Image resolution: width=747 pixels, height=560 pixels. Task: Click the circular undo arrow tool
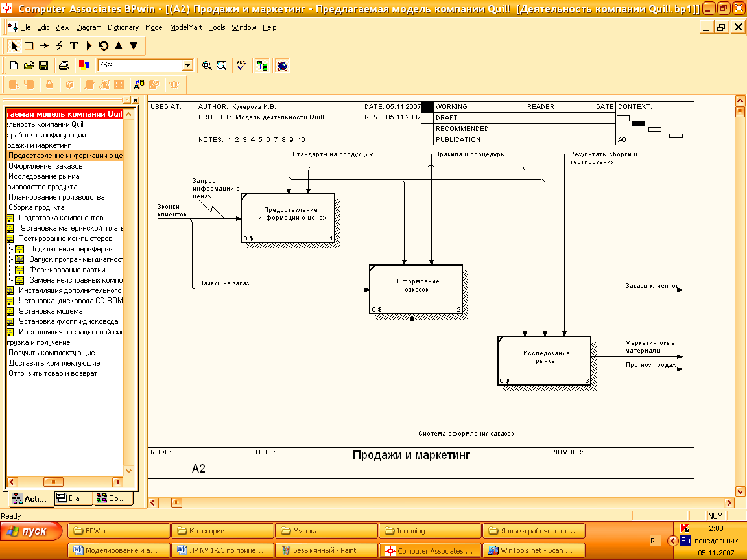pyautogui.click(x=103, y=46)
